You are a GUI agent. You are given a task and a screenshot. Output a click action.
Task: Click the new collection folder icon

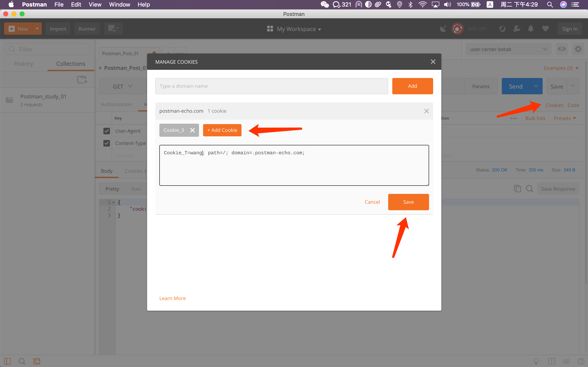pyautogui.click(x=82, y=79)
